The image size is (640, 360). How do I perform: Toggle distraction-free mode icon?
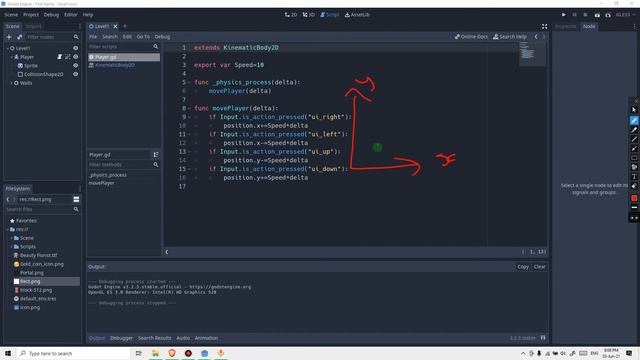point(544,26)
